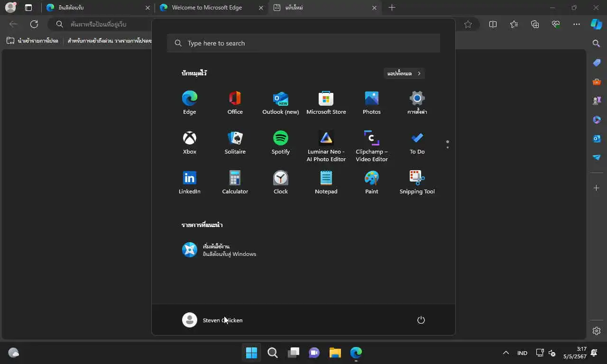Open Outlook in the Edge sidebar
607x364 pixels.
597,138
